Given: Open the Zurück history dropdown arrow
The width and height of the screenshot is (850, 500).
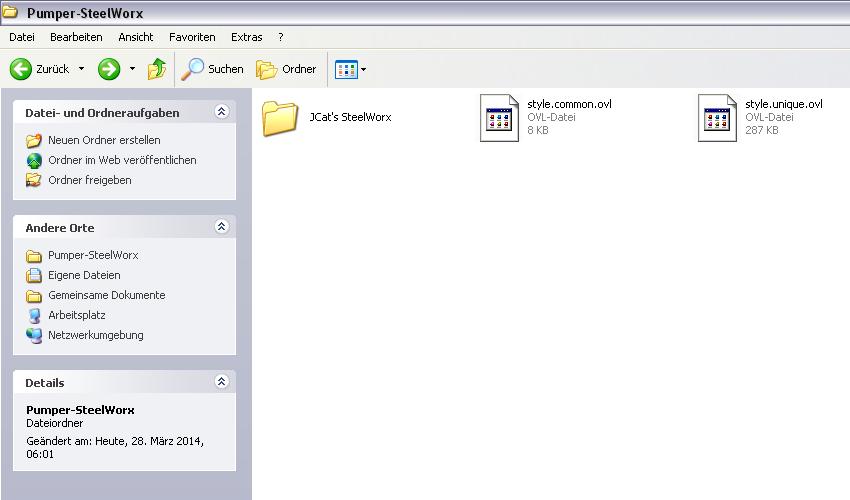Looking at the screenshot, I should pyautogui.click(x=81, y=69).
